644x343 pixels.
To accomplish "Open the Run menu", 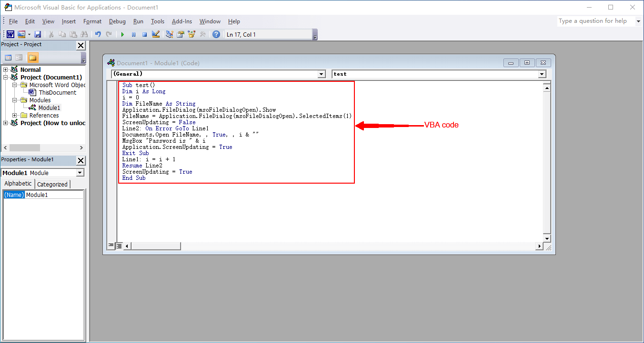I will [138, 21].
